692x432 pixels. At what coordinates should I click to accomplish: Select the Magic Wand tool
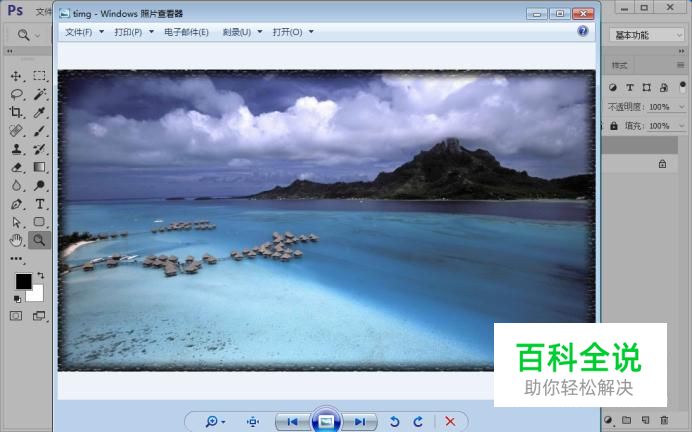pyautogui.click(x=39, y=94)
